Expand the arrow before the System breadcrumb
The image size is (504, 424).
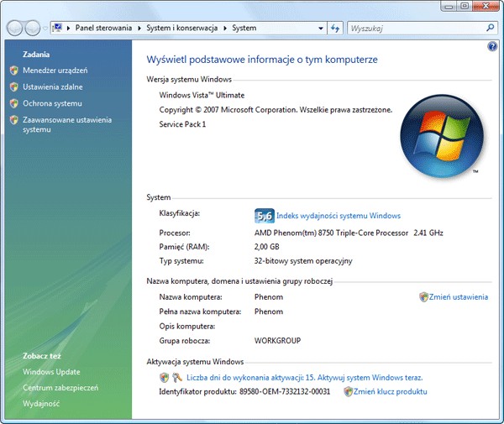225,29
